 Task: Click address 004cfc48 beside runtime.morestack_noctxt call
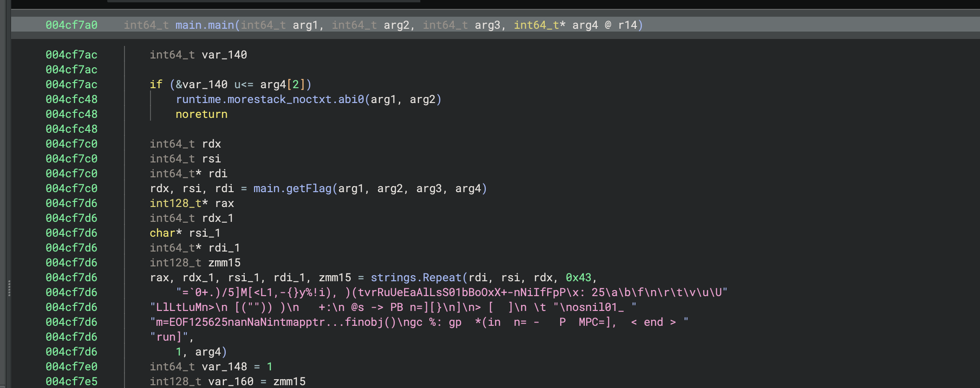click(72, 99)
